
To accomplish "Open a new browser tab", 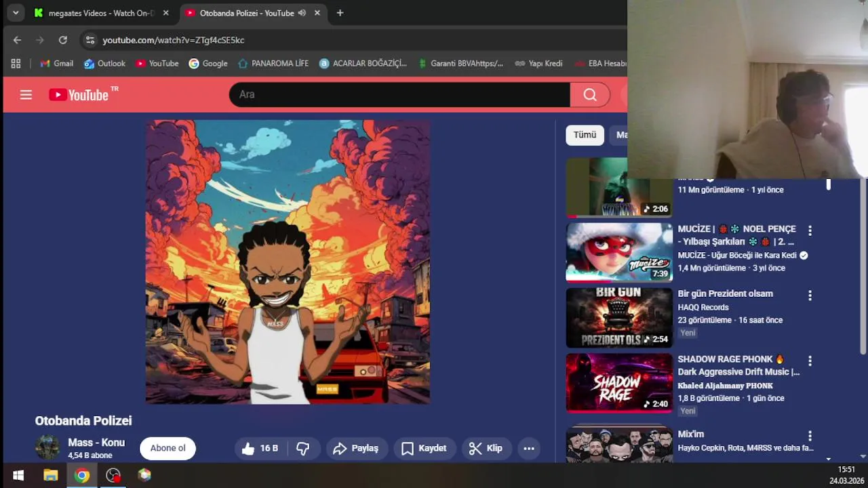I will coord(340,13).
